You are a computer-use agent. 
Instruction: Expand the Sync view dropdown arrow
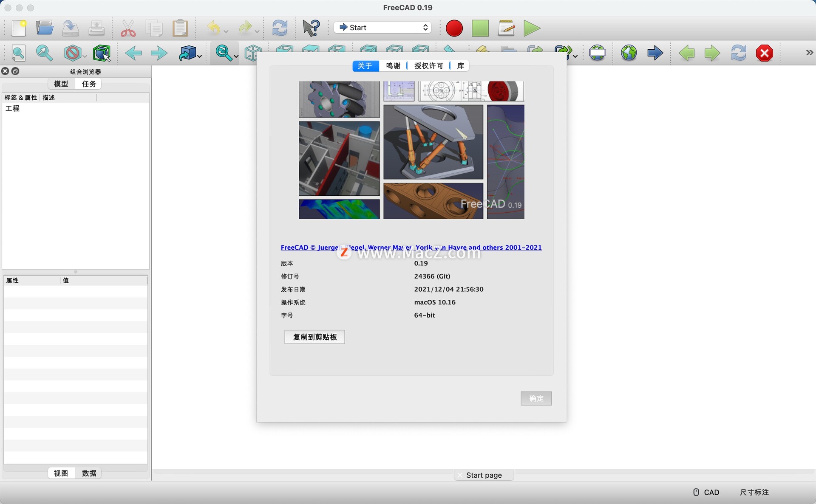point(236,56)
